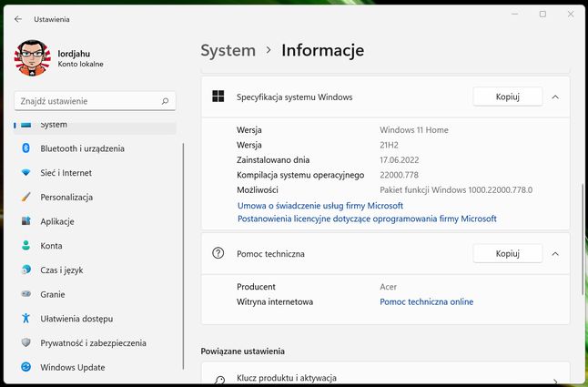The height and width of the screenshot is (387, 588).
Task: Click the Ułatwienia dostępu accessibility icon
Action: pyautogui.click(x=25, y=319)
